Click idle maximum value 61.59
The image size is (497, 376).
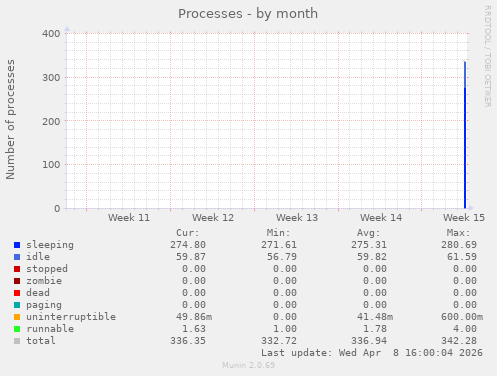tap(462, 257)
